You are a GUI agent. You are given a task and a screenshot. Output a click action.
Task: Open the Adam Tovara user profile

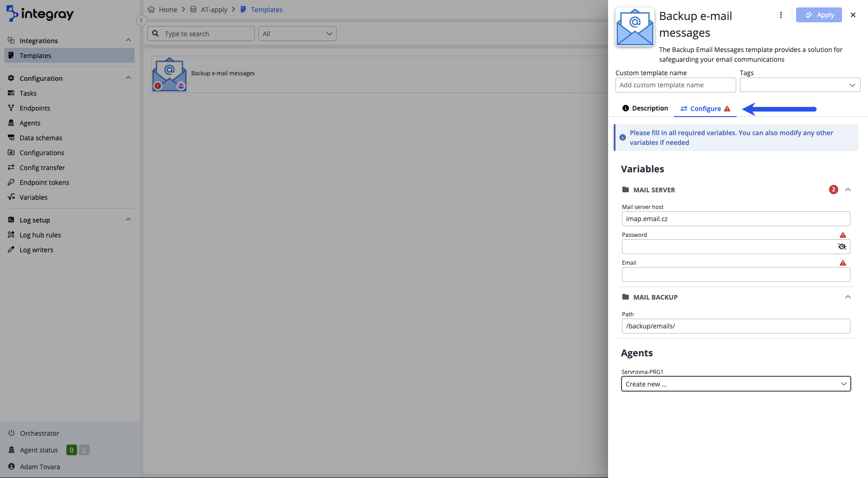click(40, 466)
